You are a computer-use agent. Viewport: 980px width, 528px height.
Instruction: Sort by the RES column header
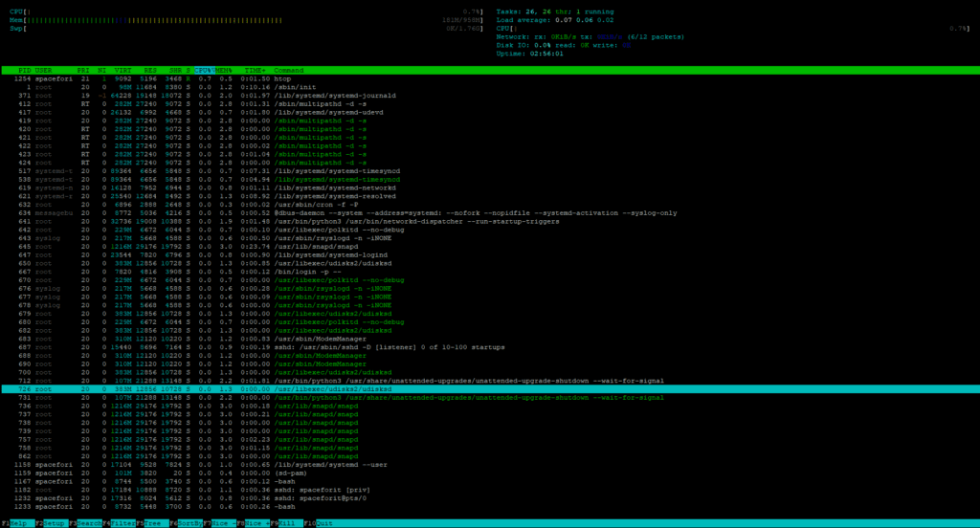click(150, 71)
